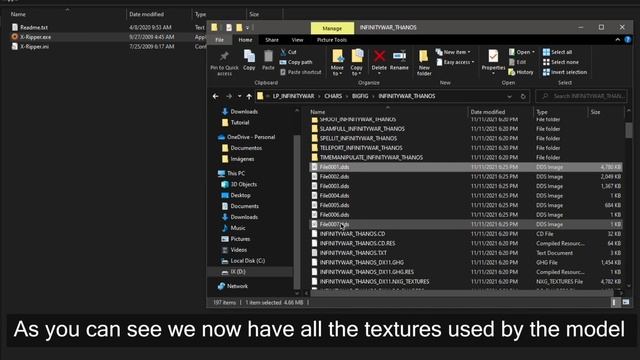Select File0001.dds

tap(466, 167)
